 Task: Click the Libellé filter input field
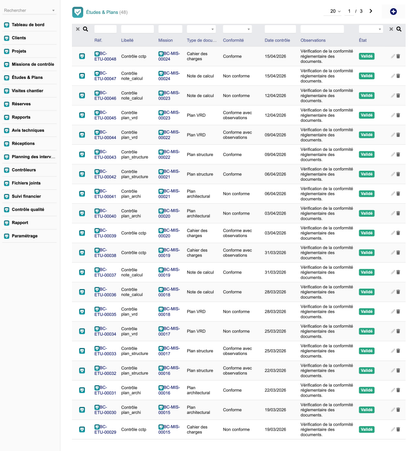(x=137, y=29)
